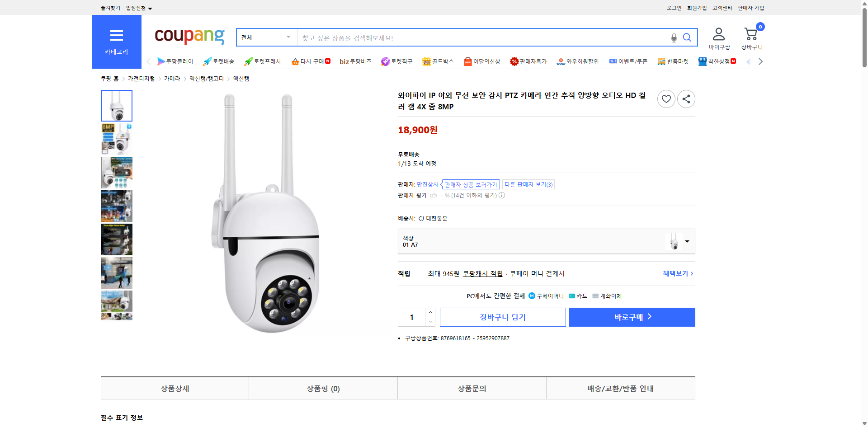Image resolution: width=868 pixels, height=427 pixels.
Task: Click the seller rating info icon
Action: [502, 195]
